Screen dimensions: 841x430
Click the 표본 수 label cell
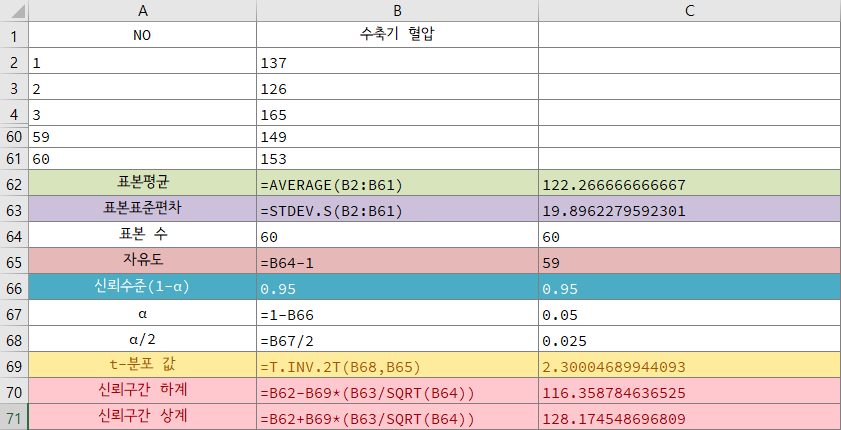[143, 235]
